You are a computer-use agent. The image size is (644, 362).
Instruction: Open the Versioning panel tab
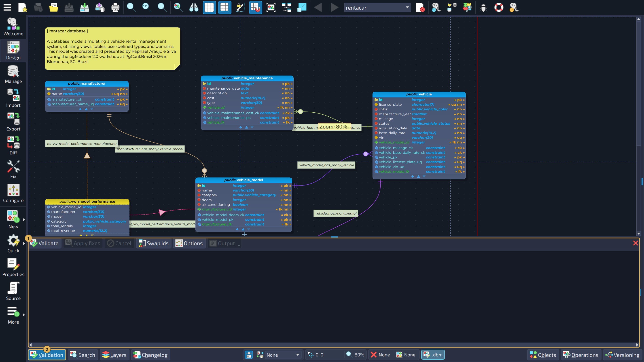click(x=623, y=355)
